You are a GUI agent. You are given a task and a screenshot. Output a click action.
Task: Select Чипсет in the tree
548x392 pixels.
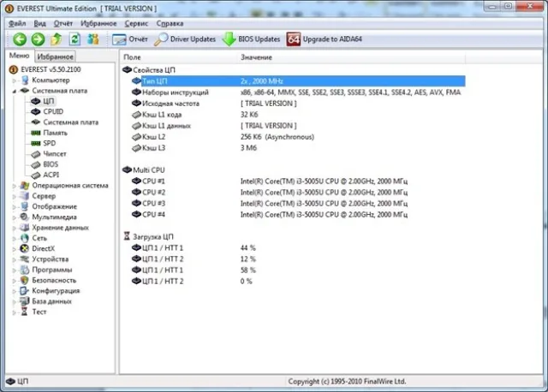tap(55, 154)
